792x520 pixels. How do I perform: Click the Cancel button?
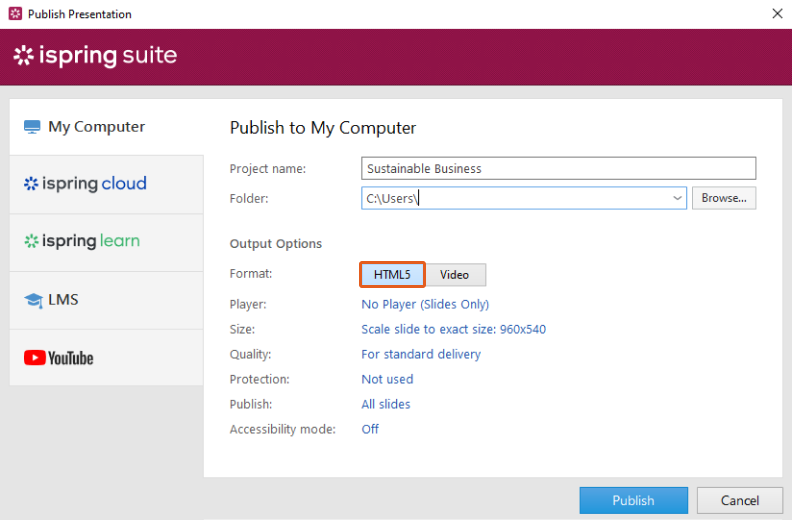[739, 500]
